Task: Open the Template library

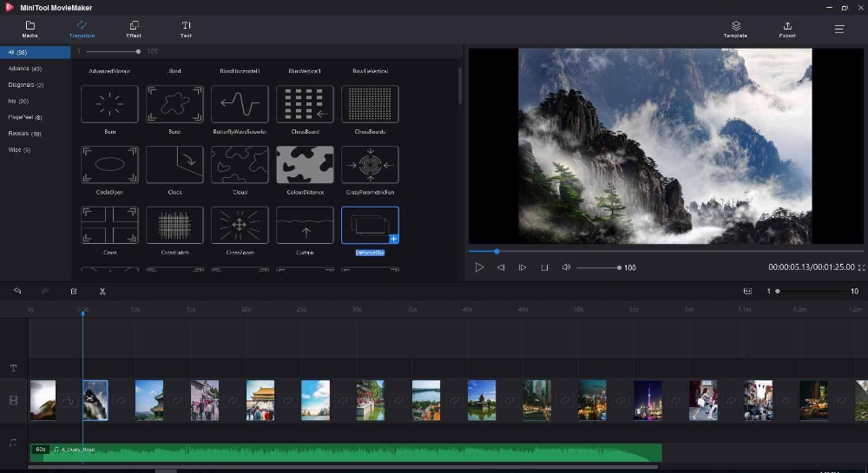Action: click(735, 30)
